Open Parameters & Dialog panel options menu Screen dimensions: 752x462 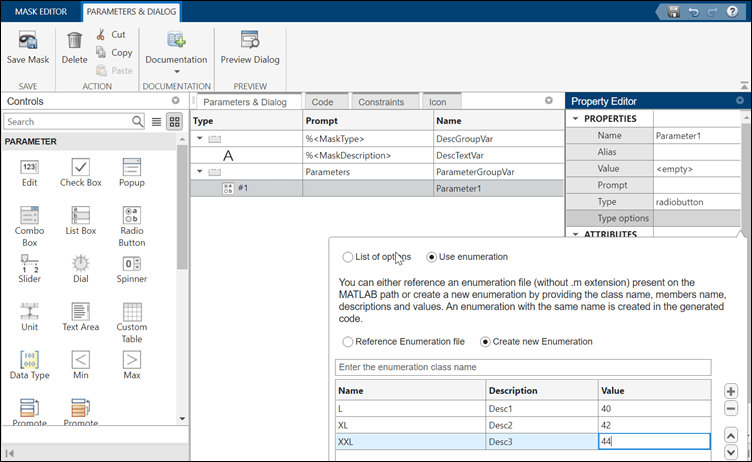549,100
